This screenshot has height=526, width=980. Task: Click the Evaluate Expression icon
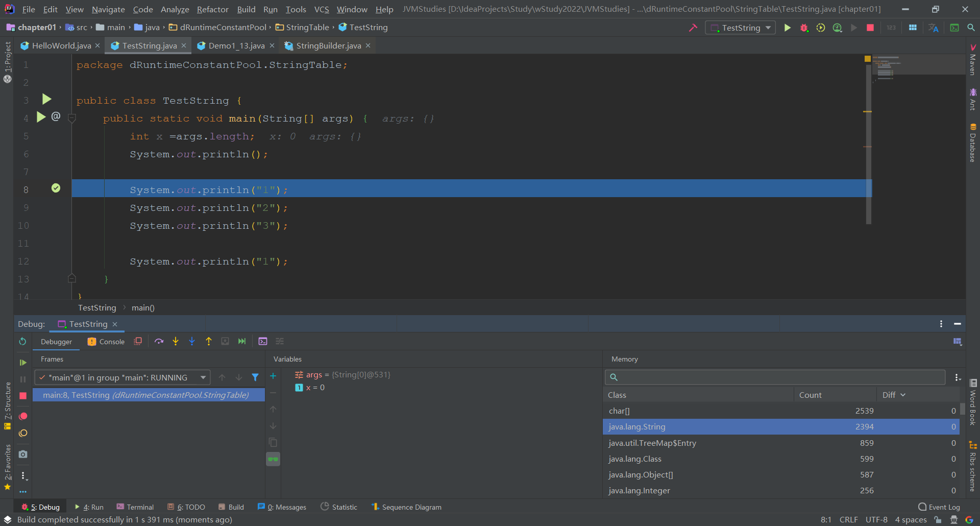click(263, 341)
